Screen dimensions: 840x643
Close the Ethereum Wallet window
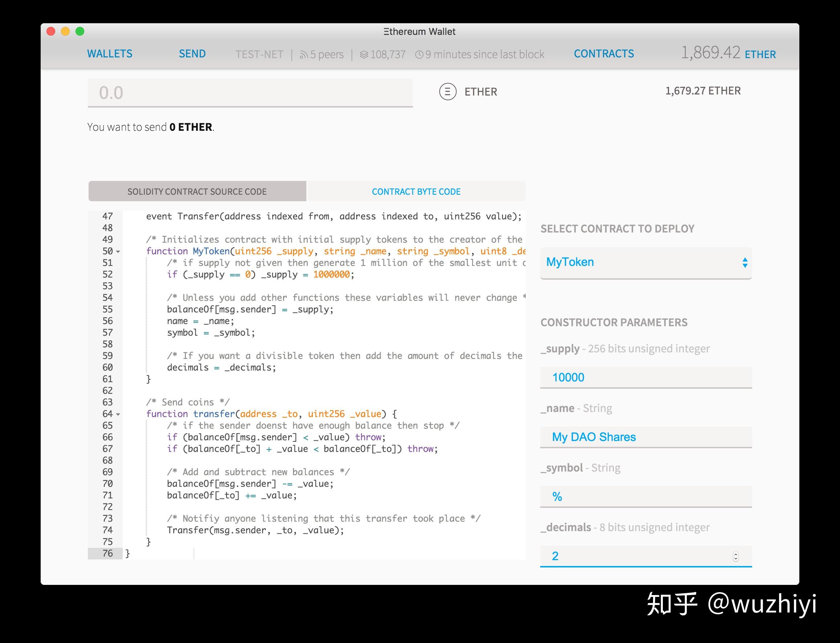click(x=51, y=31)
